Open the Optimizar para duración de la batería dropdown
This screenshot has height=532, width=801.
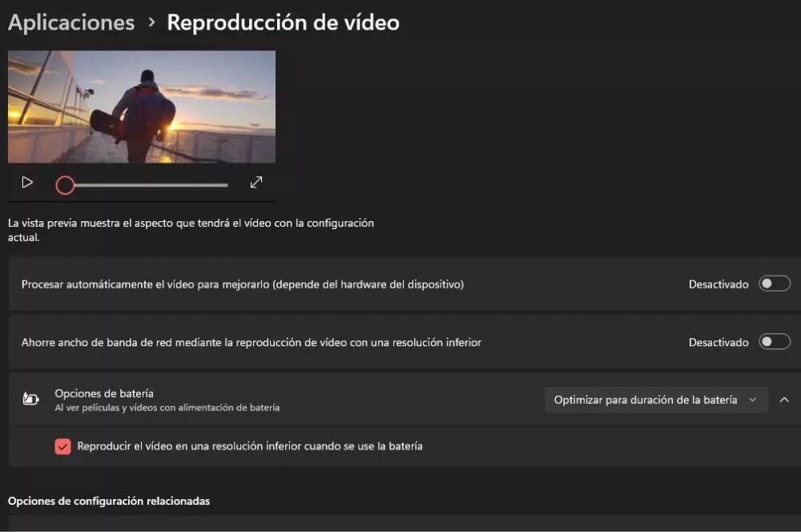tap(656, 400)
